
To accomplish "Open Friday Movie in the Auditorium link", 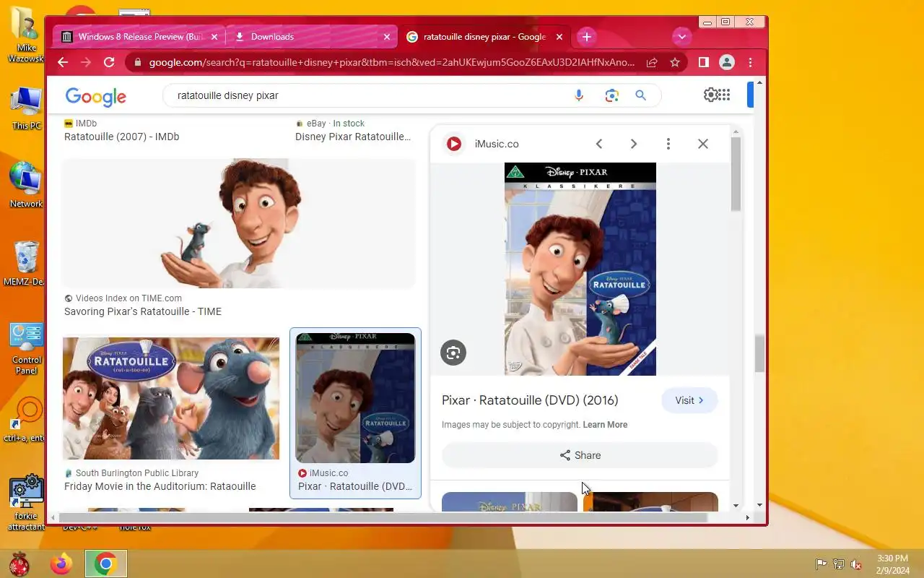I will [x=160, y=486].
